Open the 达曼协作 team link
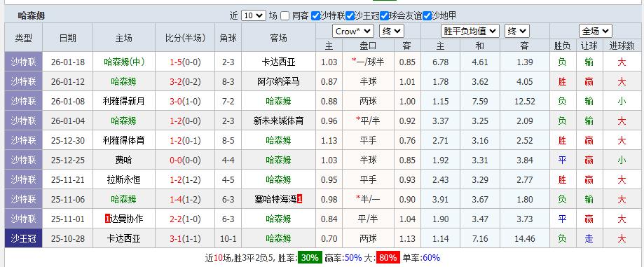This screenshot has width=644, height=267. pos(127,219)
